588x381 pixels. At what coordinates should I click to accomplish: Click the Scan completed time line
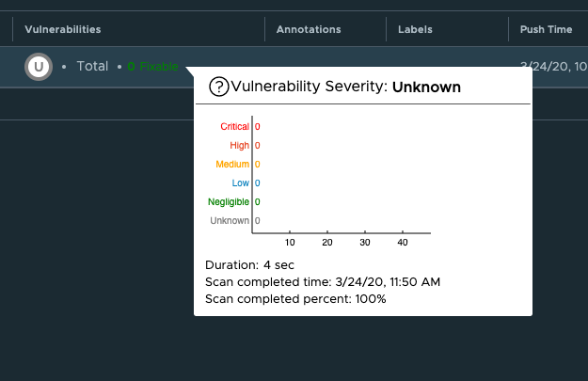(323, 282)
